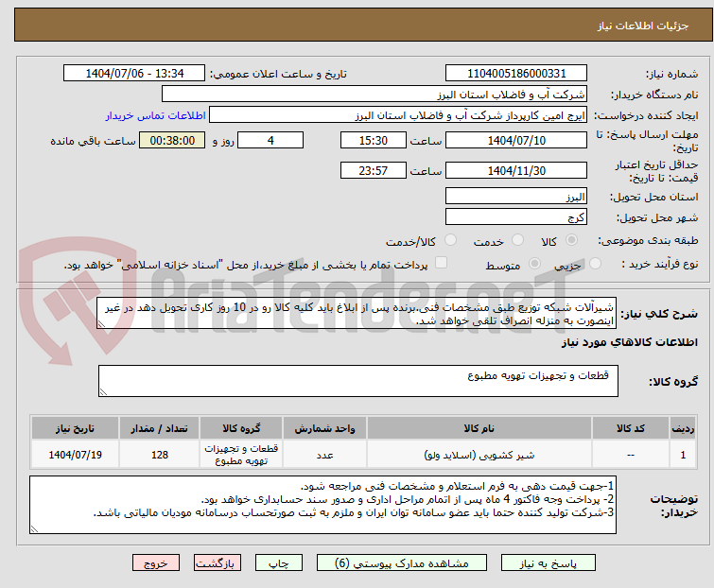Click the remaining time field 00:38:00

click(172, 140)
